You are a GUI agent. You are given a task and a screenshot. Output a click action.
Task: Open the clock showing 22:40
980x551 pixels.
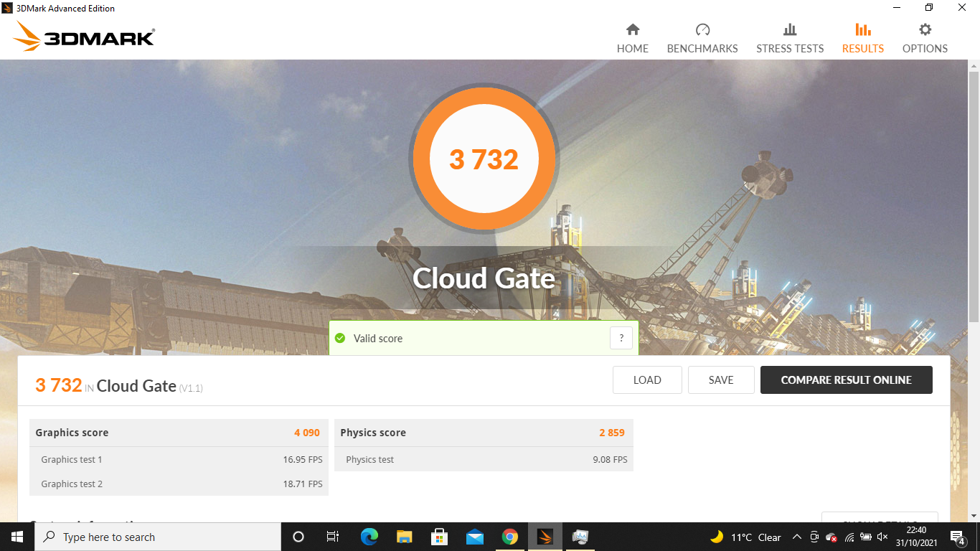[916, 537]
